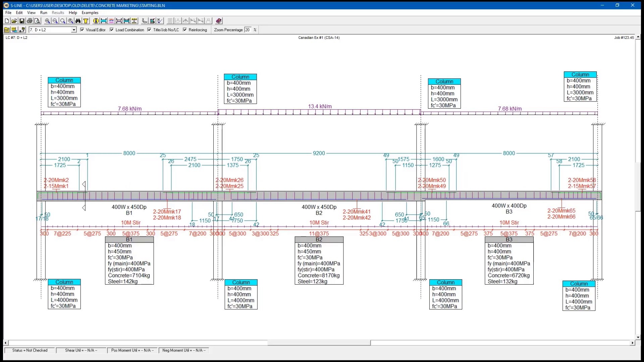Expand the load combination dropdown 7. D + L2

74,30
